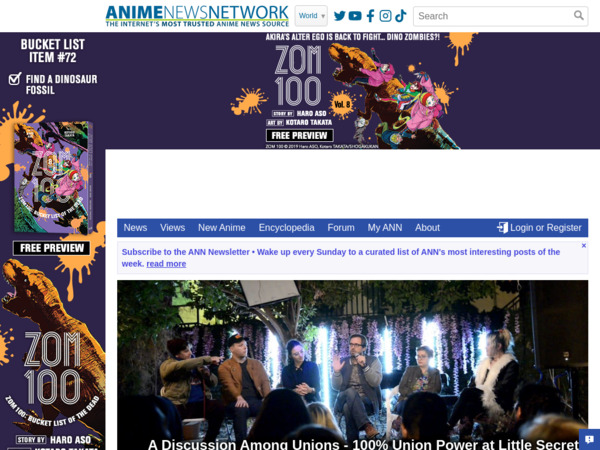Click the Zom 100 book cover in sidebar
600x450 pixels.
53,177
